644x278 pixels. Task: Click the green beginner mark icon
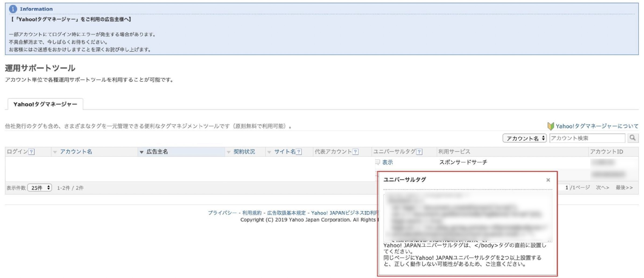[551, 126]
